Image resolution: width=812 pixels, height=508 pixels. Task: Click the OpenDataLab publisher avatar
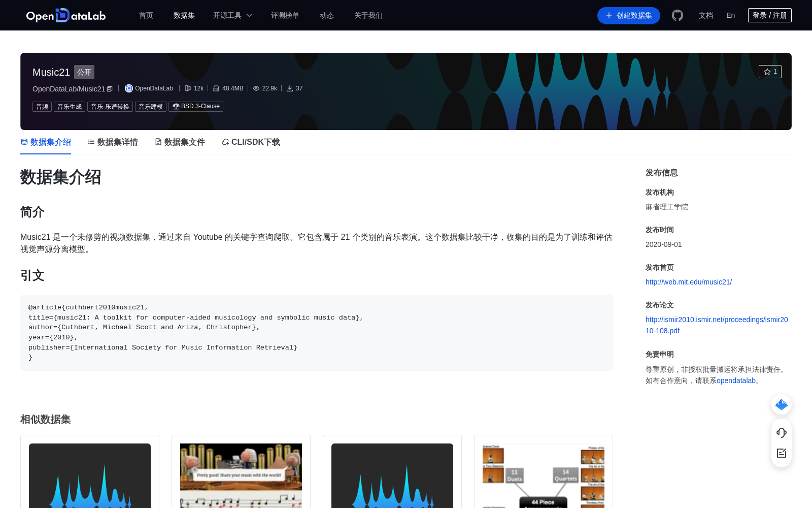pos(129,88)
